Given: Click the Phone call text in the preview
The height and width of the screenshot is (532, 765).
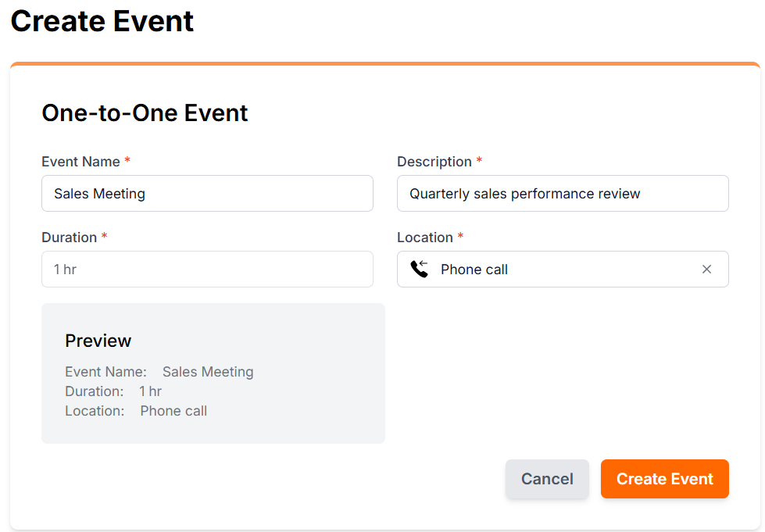Looking at the screenshot, I should [173, 410].
